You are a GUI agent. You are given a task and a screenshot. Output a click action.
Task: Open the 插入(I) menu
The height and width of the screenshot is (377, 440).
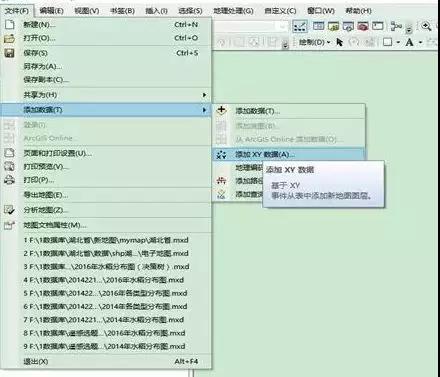(x=156, y=11)
